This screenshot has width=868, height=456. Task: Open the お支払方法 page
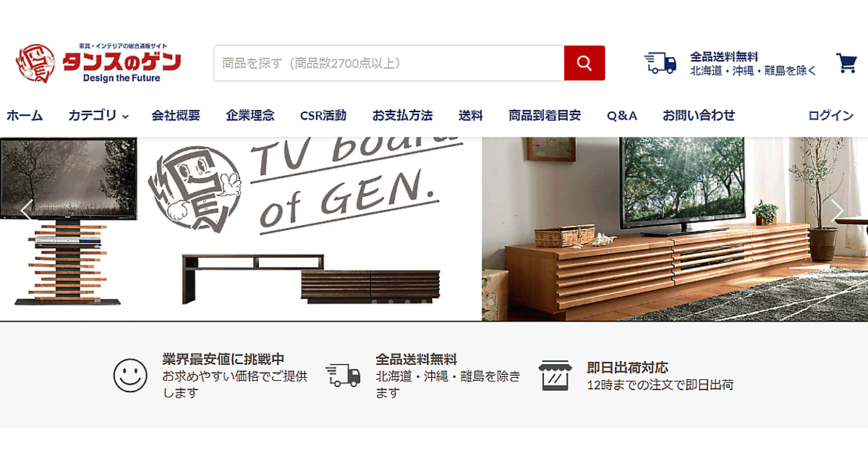click(402, 115)
